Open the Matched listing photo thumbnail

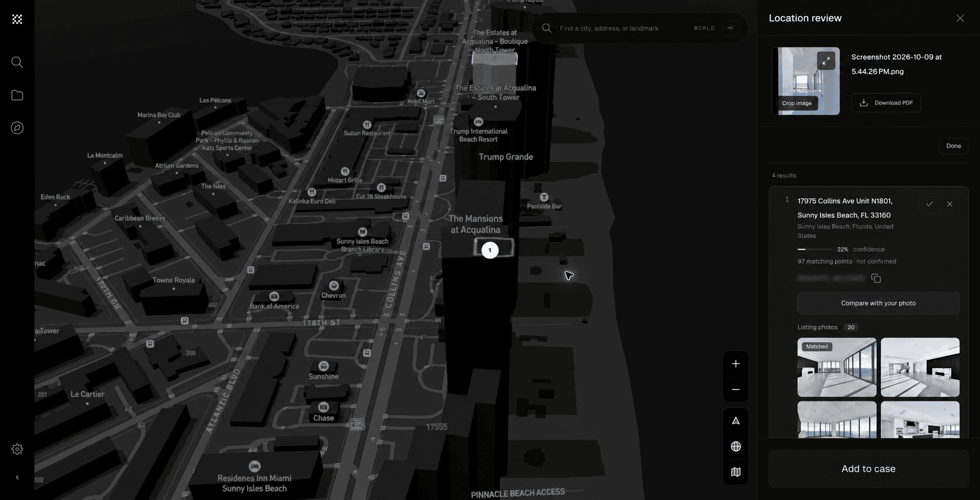(x=837, y=367)
